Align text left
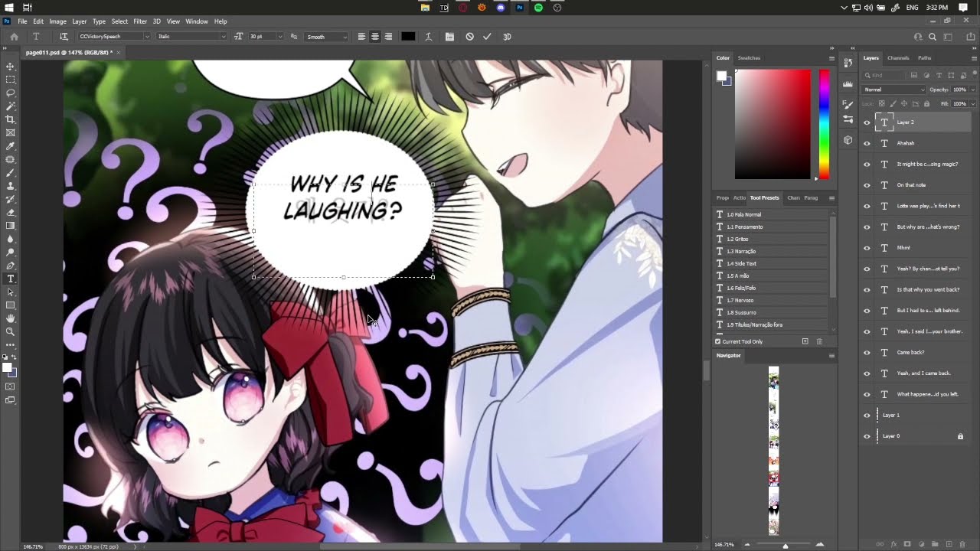Image resolution: width=980 pixels, height=551 pixels. (x=361, y=37)
